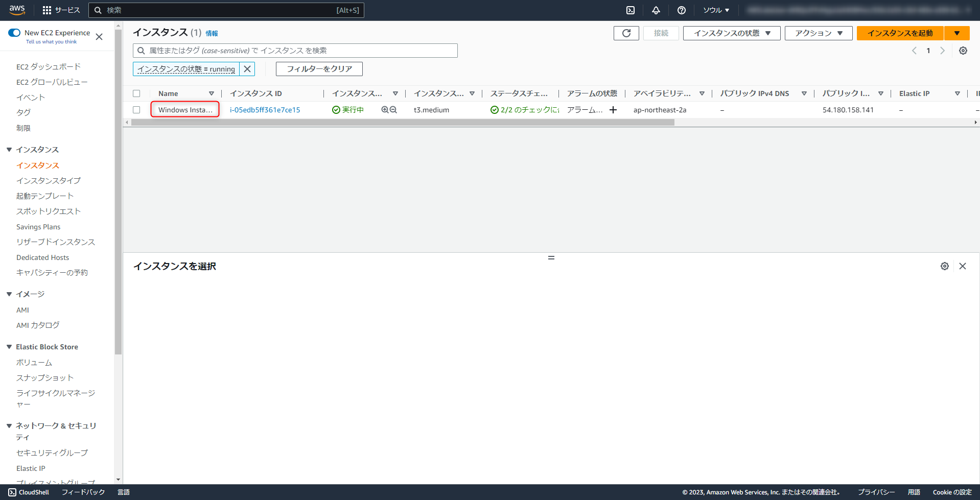Viewport: 980px width, 500px height.
Task: Toggle the New EC2 Experience switch
Action: [14, 32]
